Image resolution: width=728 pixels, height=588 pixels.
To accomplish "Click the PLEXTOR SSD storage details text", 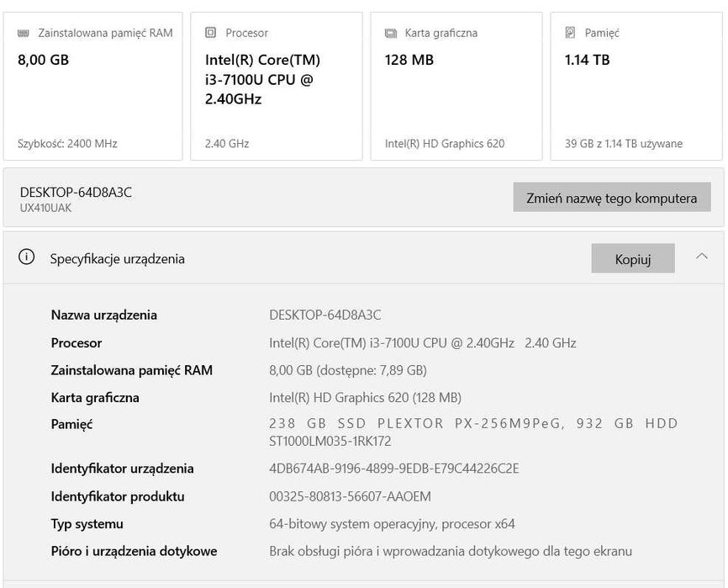I will coord(472,432).
